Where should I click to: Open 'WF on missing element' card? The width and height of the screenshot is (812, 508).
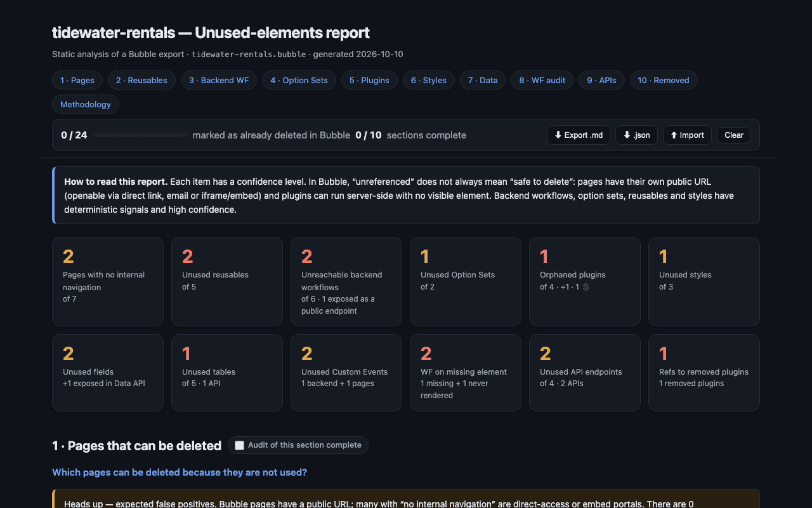click(466, 373)
